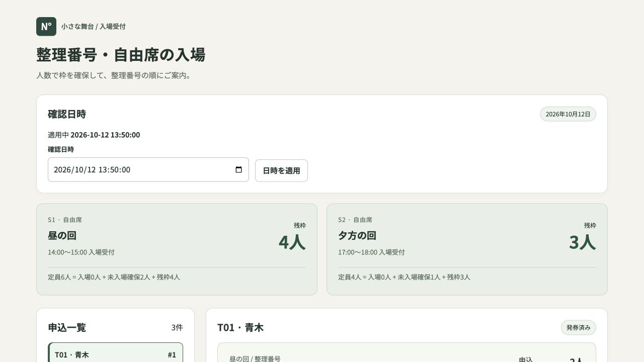Click the 申込一覧 panel heading
This screenshot has height=362, width=644.
pos(67,328)
